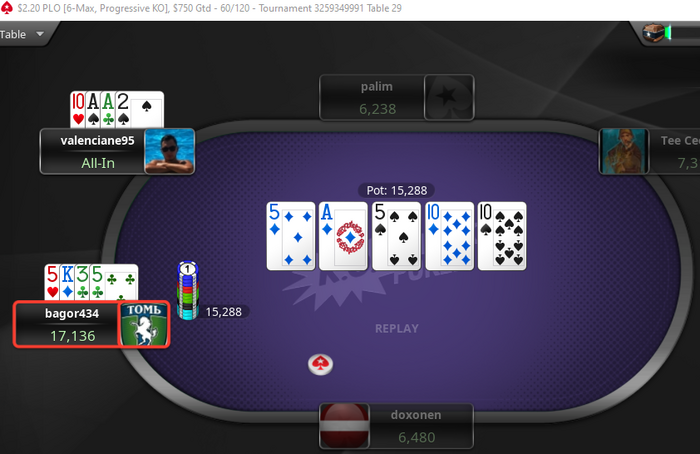Click bagor434's horse crest avatar
This screenshot has height=454, width=700.
coord(144,325)
